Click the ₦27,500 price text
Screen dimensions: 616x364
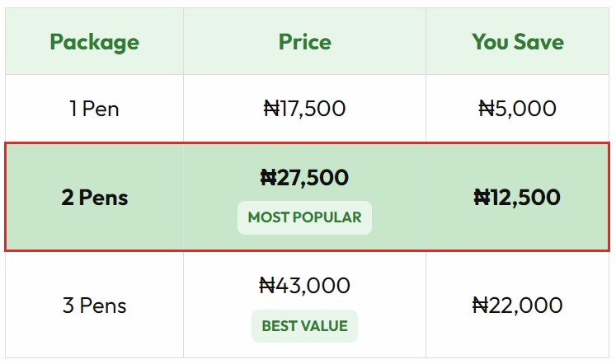(x=304, y=177)
